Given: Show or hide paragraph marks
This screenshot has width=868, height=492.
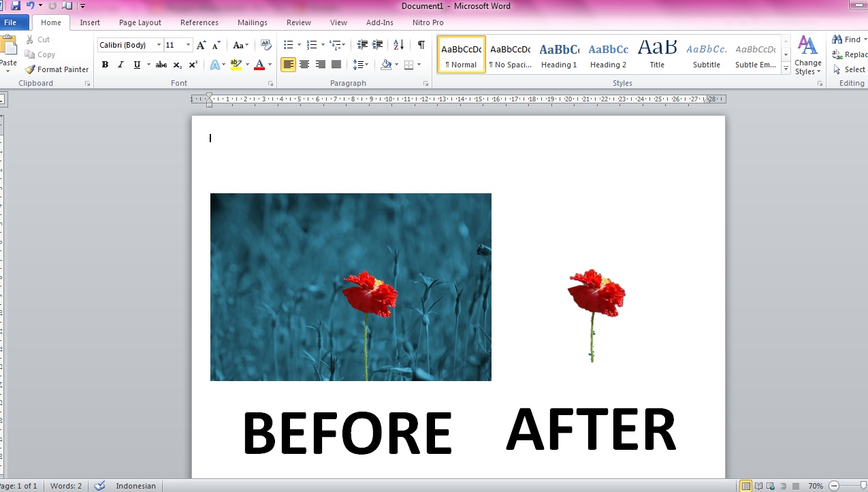Looking at the screenshot, I should click(x=421, y=45).
